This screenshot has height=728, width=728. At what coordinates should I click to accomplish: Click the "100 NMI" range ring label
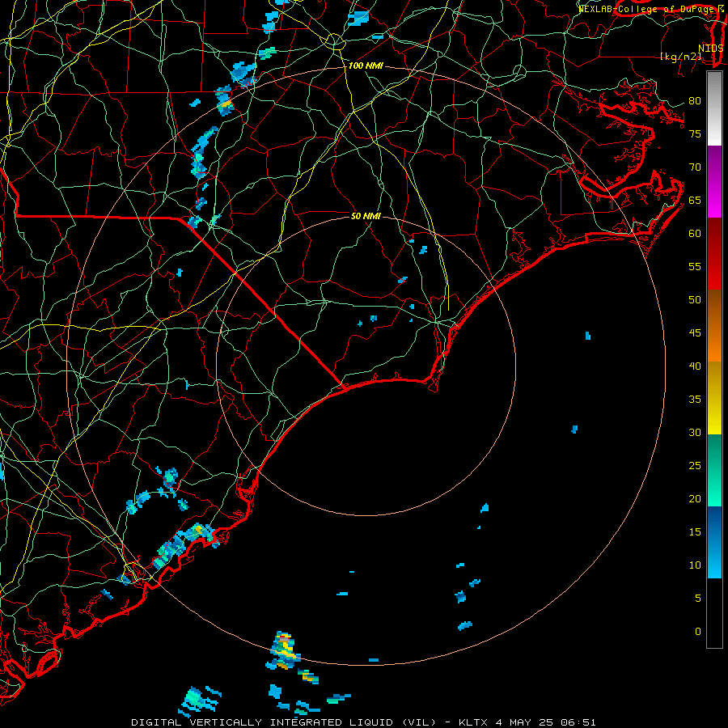click(x=366, y=66)
